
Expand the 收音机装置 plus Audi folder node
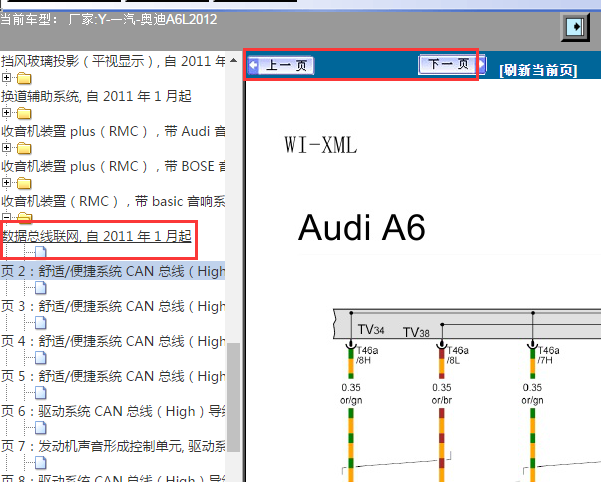(6, 148)
